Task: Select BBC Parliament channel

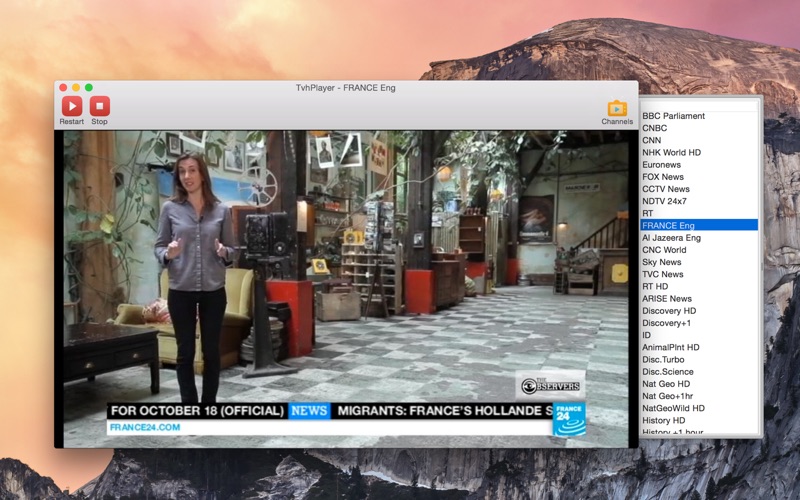Action: coord(699,116)
